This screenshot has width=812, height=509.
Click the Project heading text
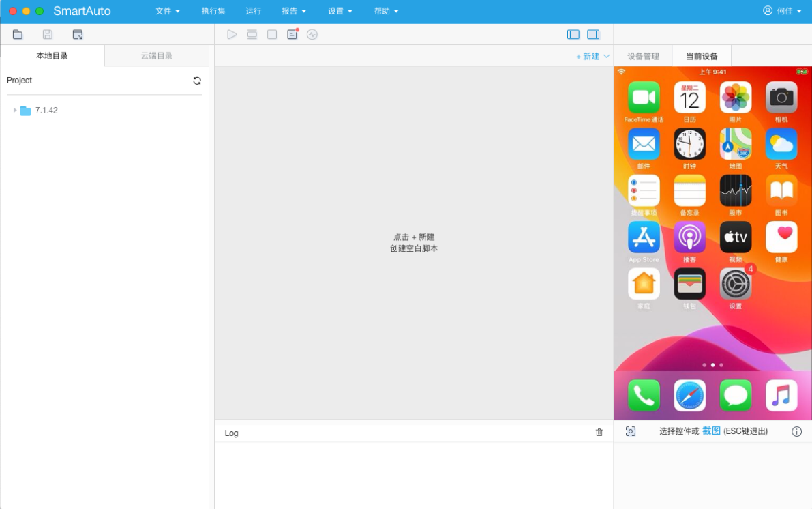(19, 81)
